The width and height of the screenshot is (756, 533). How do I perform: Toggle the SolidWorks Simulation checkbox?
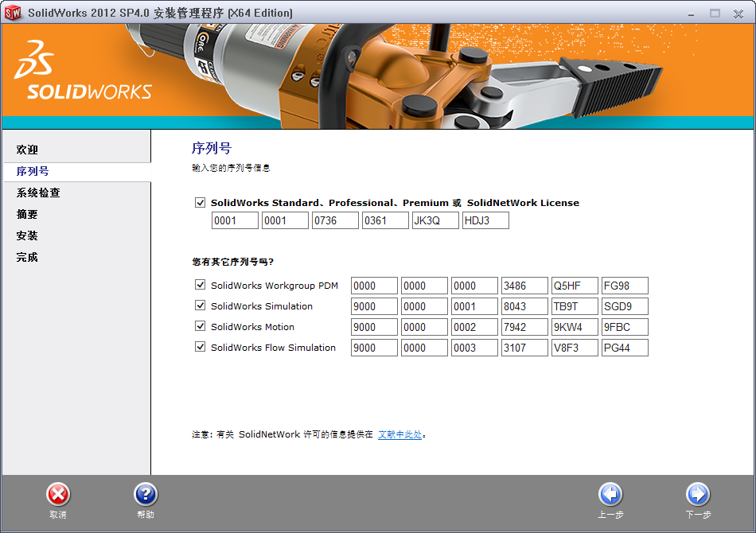click(200, 305)
